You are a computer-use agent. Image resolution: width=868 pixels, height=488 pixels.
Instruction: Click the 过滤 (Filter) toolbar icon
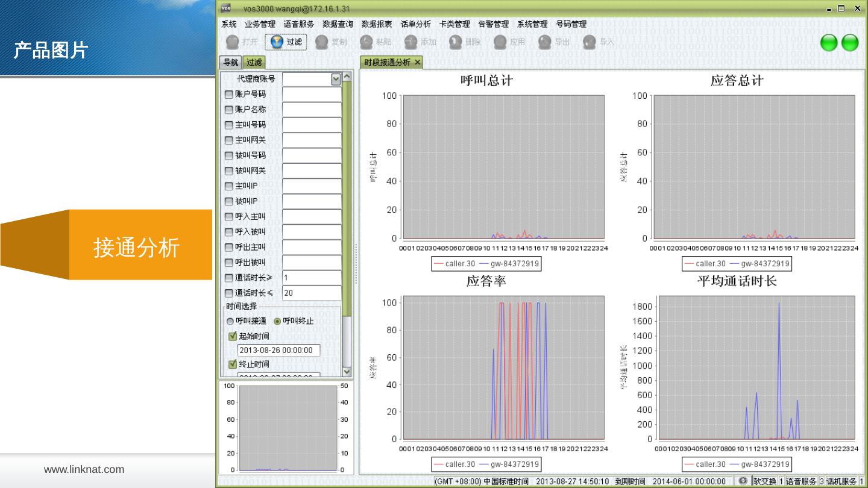(277, 42)
